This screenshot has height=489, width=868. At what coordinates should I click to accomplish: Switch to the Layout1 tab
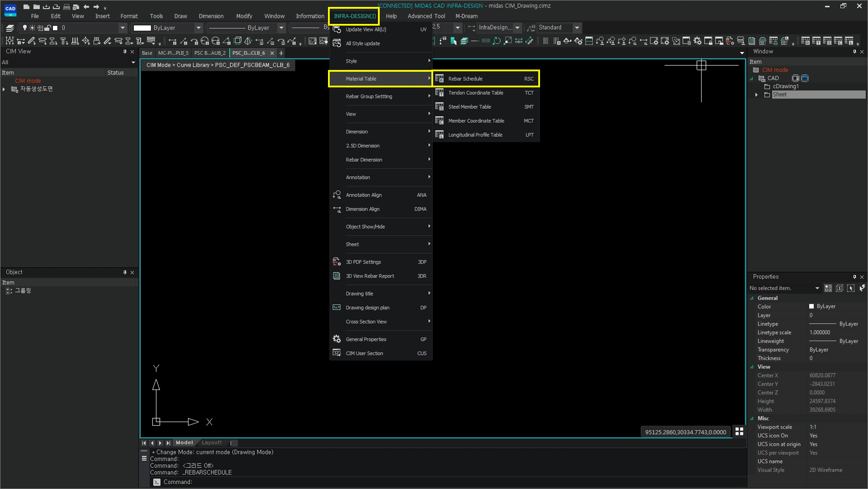(x=212, y=442)
